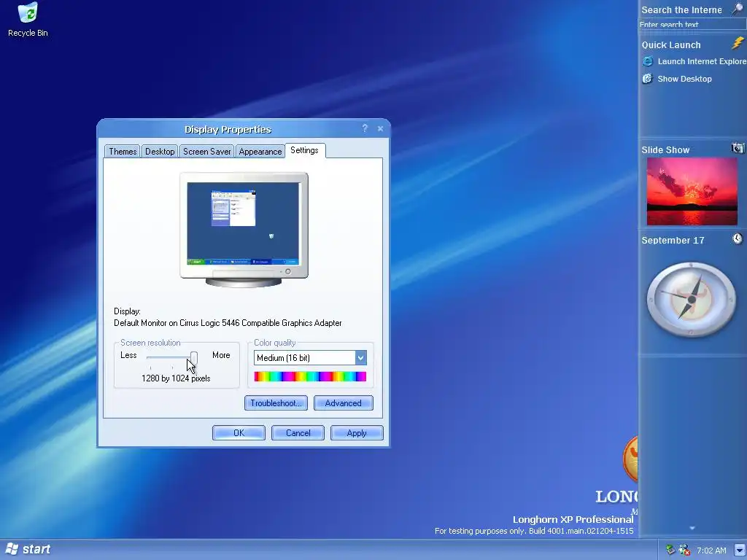Click the September 17 date heading
747x560 pixels.
673,241
